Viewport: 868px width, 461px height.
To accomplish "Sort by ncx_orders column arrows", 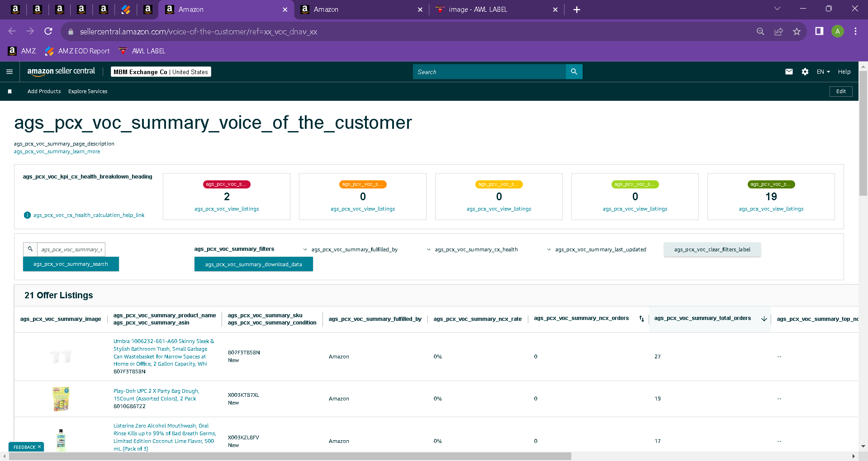I will click(641, 319).
